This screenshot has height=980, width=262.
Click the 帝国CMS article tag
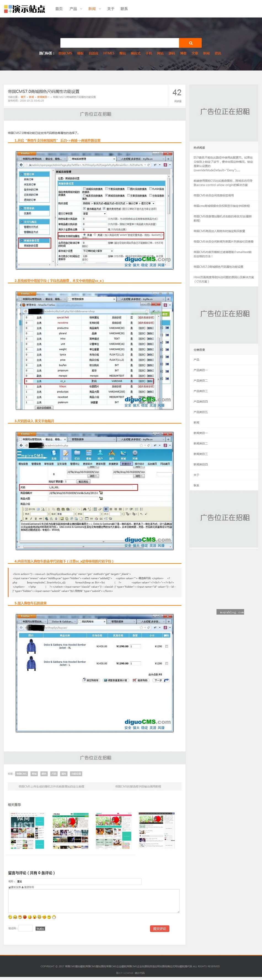pos(22,774)
